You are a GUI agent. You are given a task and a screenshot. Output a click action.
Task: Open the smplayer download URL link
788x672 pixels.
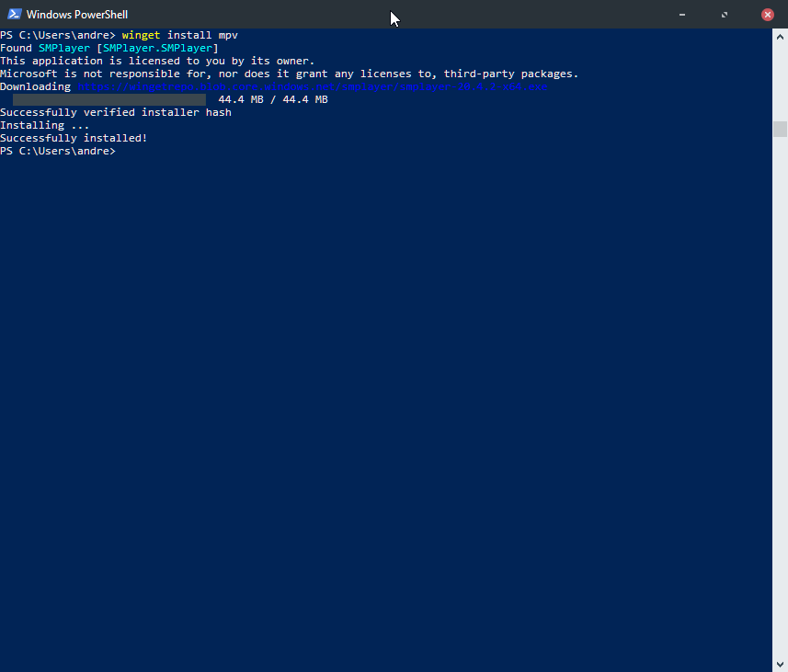pos(312,86)
